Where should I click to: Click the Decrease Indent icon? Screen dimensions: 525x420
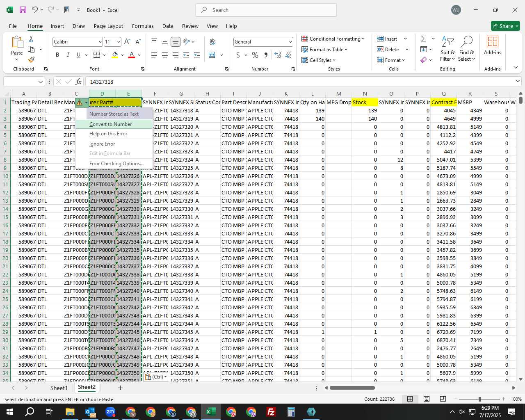tap(186, 55)
